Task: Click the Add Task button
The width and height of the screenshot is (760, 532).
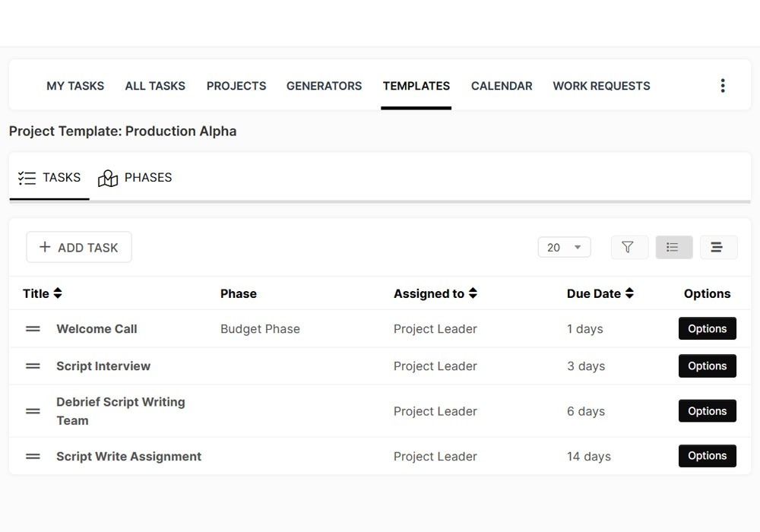Action: (79, 247)
